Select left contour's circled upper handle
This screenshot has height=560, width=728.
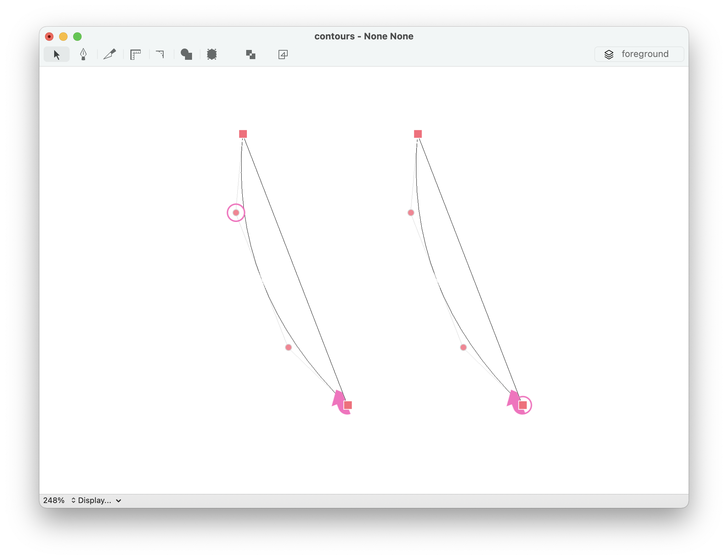pyautogui.click(x=236, y=213)
